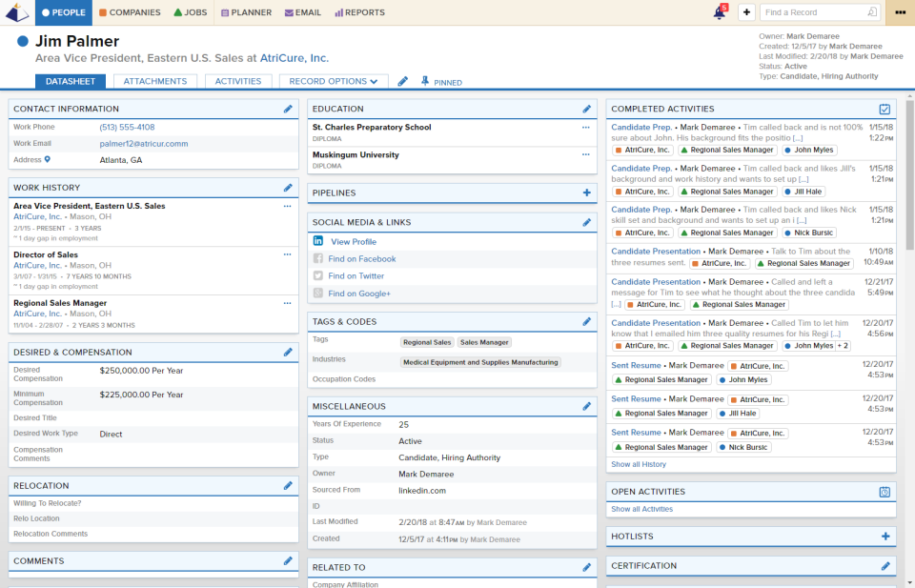915x588 pixels.
Task: Switch to the Attachments tab
Action: click(x=154, y=81)
